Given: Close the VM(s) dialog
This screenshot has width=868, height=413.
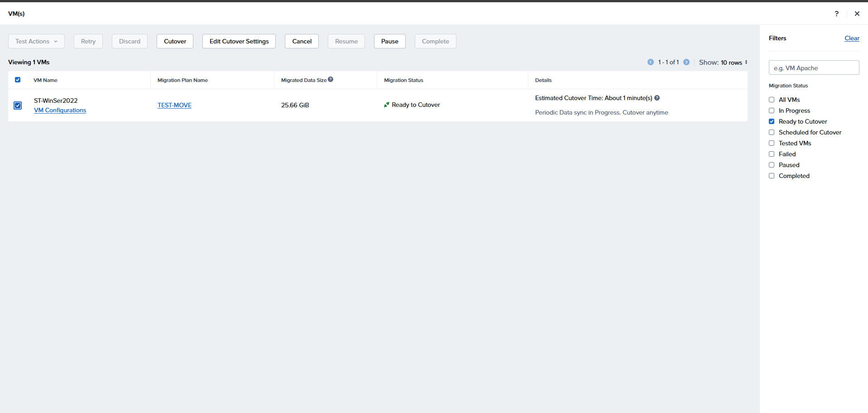Looking at the screenshot, I should click(857, 14).
